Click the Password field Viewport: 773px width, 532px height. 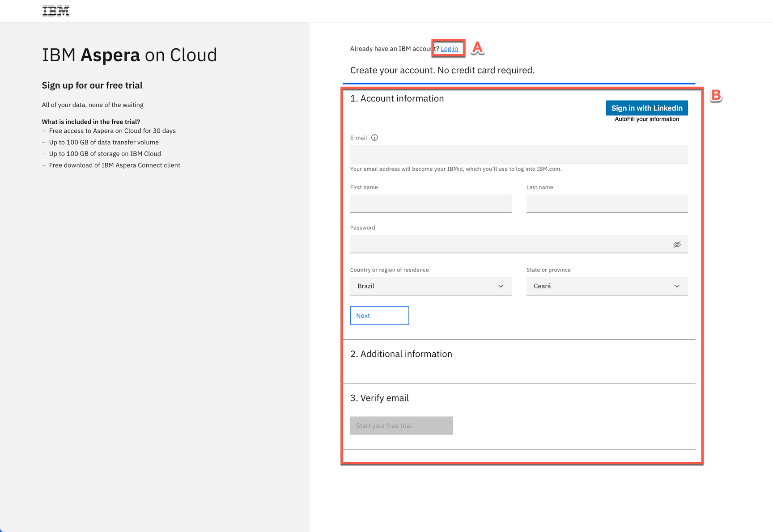510,244
